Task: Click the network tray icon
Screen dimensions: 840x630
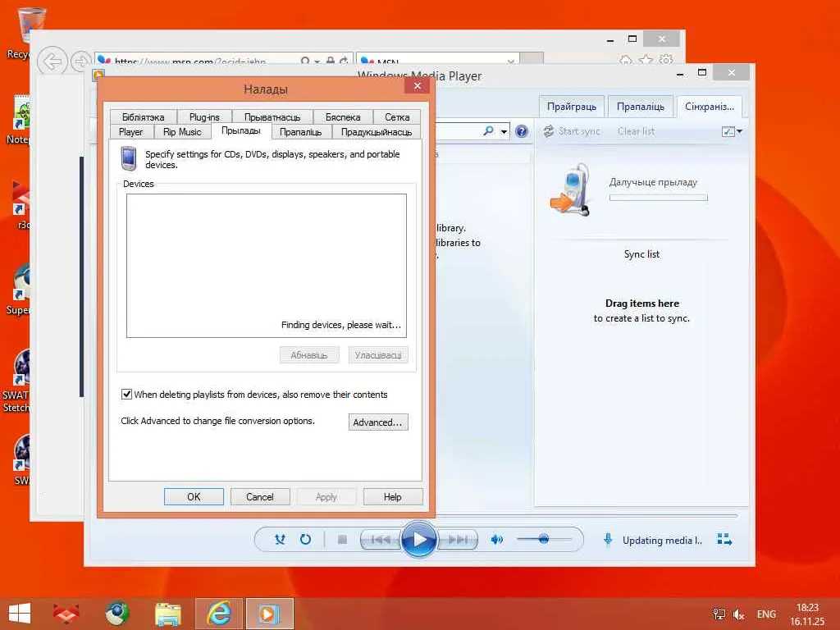Action: pyautogui.click(x=719, y=614)
